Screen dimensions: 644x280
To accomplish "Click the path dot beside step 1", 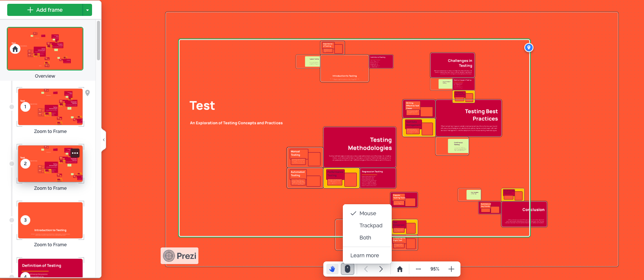I will point(12,107).
